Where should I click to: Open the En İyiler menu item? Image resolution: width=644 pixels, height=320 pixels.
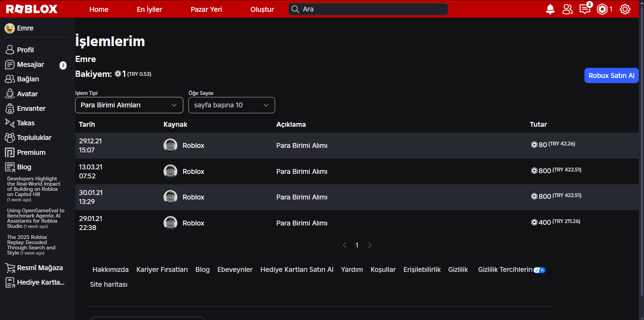coord(149,9)
